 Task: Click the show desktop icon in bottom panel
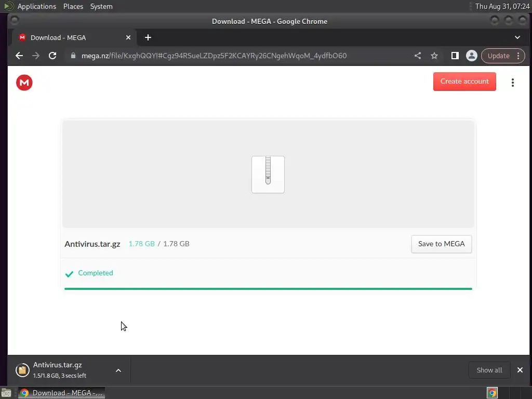[6, 393]
